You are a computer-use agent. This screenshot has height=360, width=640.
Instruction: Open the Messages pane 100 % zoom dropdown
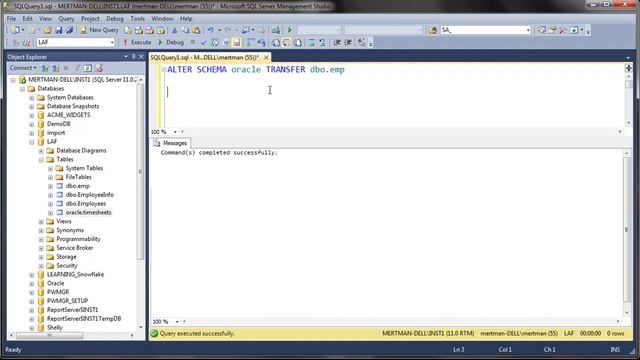click(x=177, y=322)
